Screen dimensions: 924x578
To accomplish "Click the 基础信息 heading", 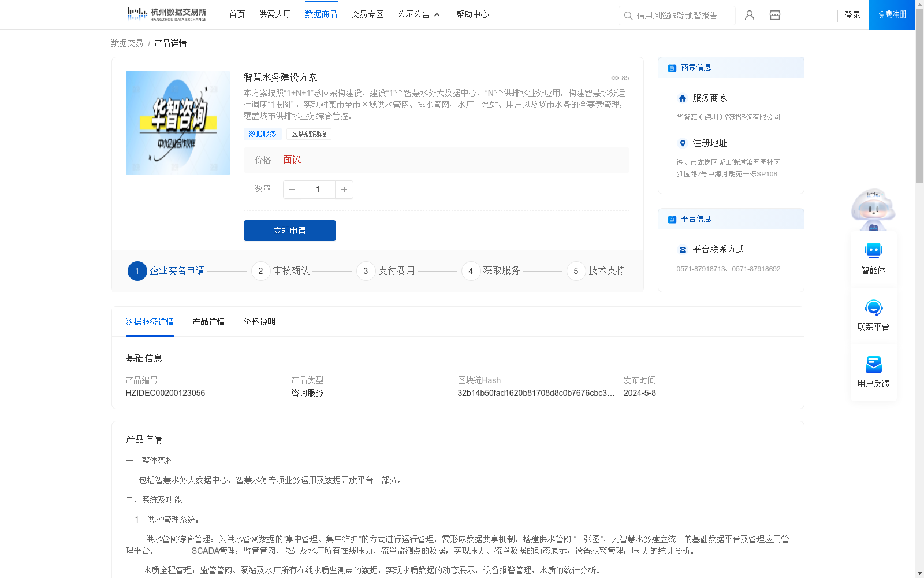I will [144, 359].
